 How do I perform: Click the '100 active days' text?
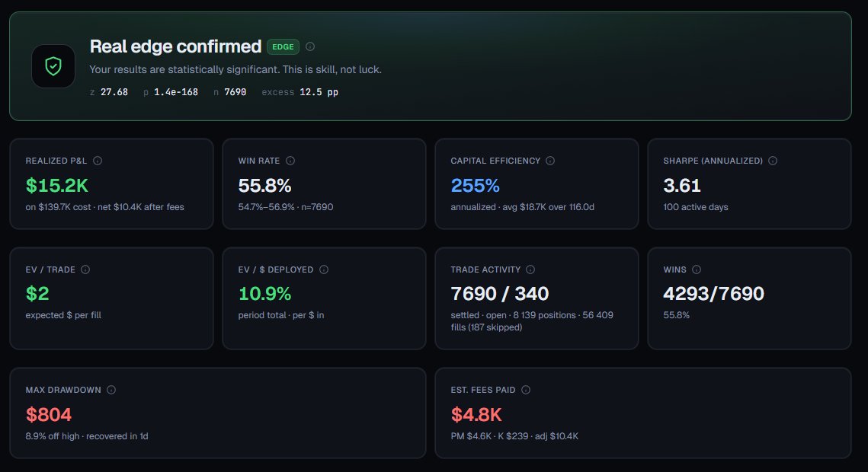(x=696, y=207)
